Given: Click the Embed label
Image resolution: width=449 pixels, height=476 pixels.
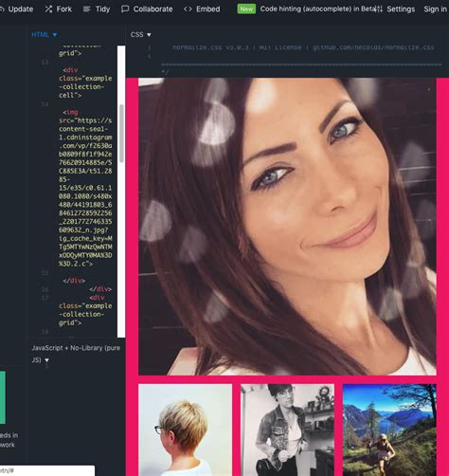Looking at the screenshot, I should pyautogui.click(x=208, y=9).
